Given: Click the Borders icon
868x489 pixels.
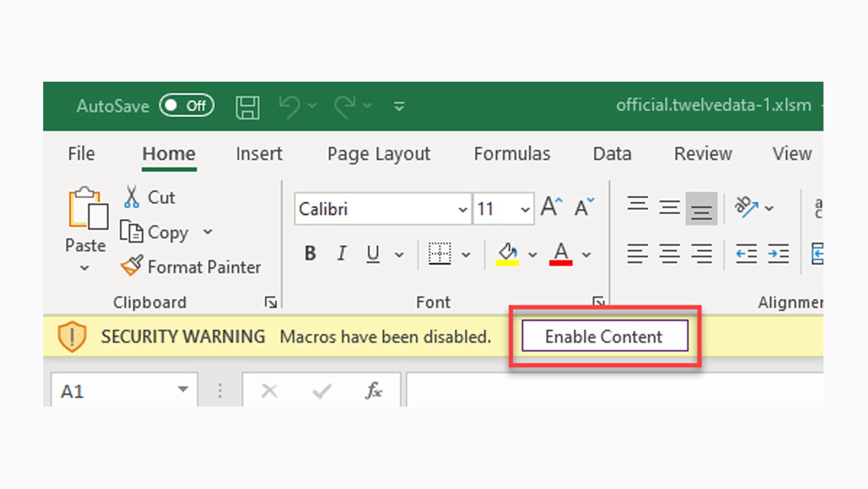Looking at the screenshot, I should click(439, 254).
